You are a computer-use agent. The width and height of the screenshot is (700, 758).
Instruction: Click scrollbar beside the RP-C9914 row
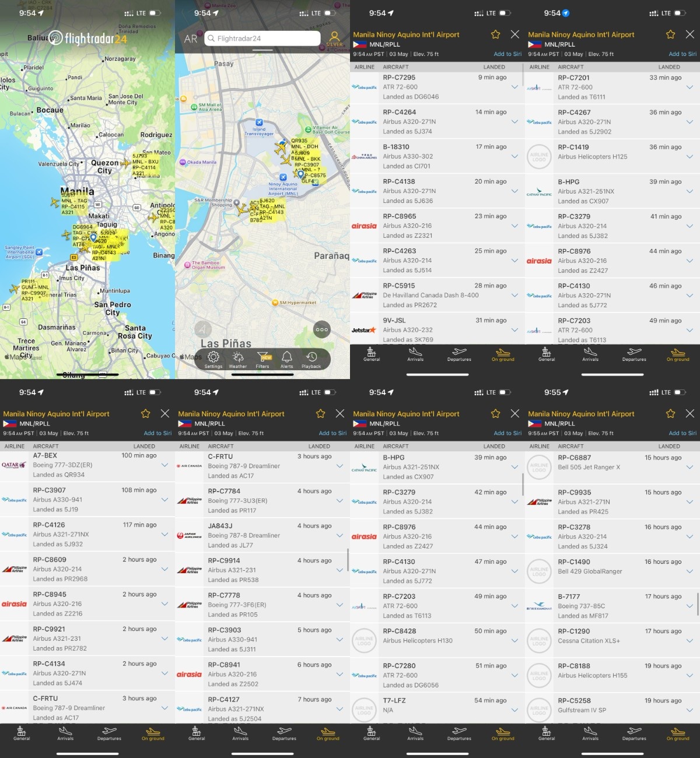tap(348, 560)
